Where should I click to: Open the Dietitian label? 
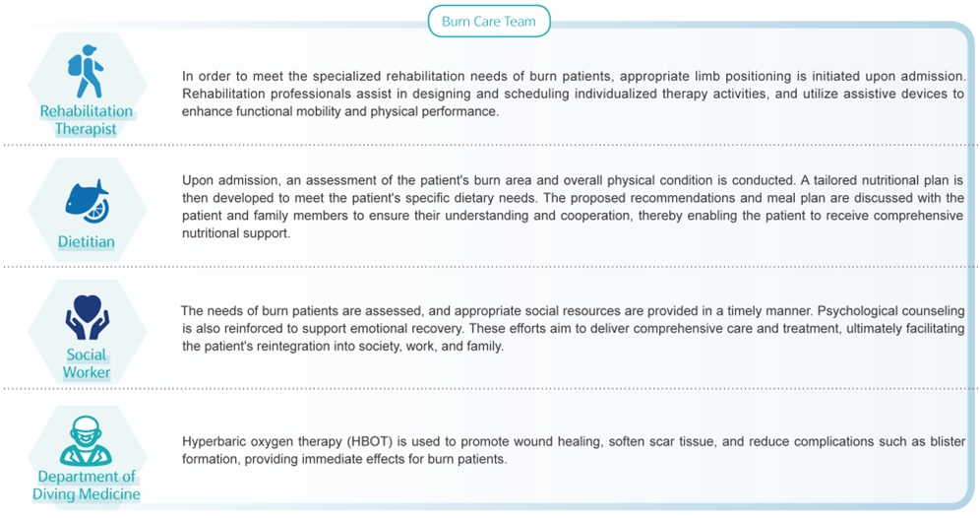pos(87,241)
